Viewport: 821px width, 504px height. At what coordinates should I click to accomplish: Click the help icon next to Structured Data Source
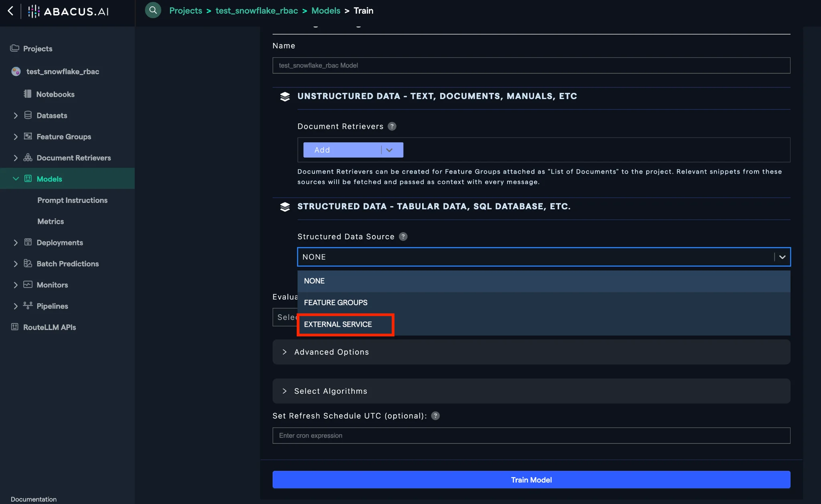click(403, 237)
